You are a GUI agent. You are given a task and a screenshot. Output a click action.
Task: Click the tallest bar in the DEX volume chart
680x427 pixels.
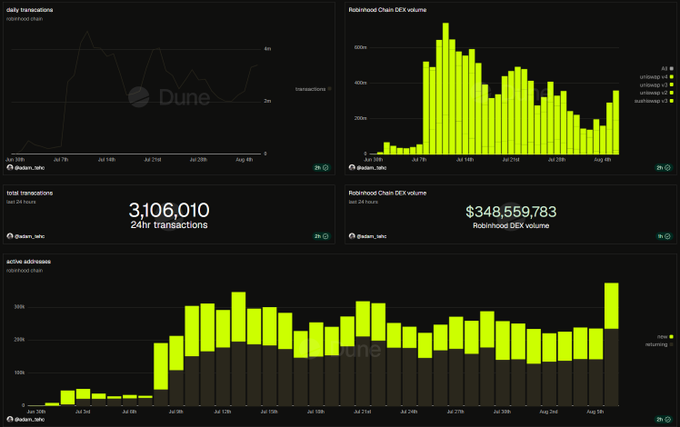pos(445,88)
